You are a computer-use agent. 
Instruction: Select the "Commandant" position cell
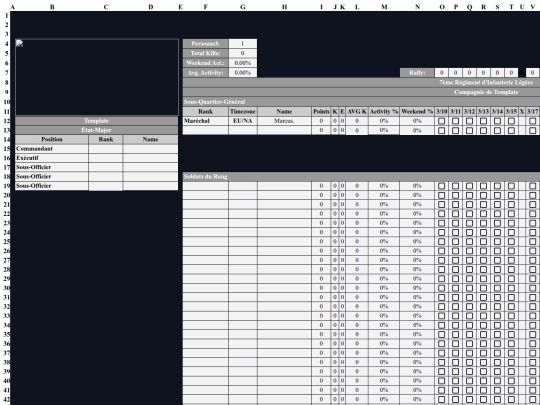click(52, 148)
